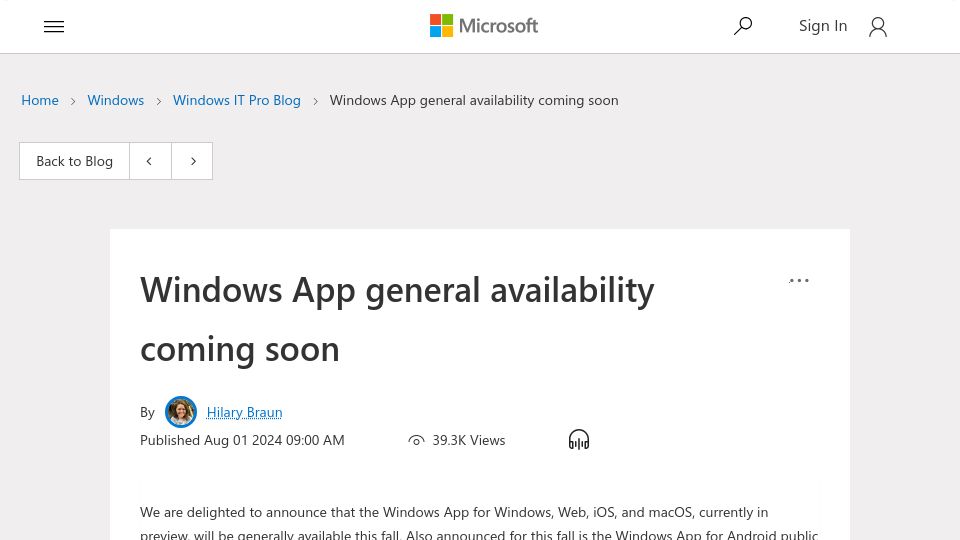Open the hamburger navigation menu
This screenshot has height=540, width=960.
[x=54, y=26]
